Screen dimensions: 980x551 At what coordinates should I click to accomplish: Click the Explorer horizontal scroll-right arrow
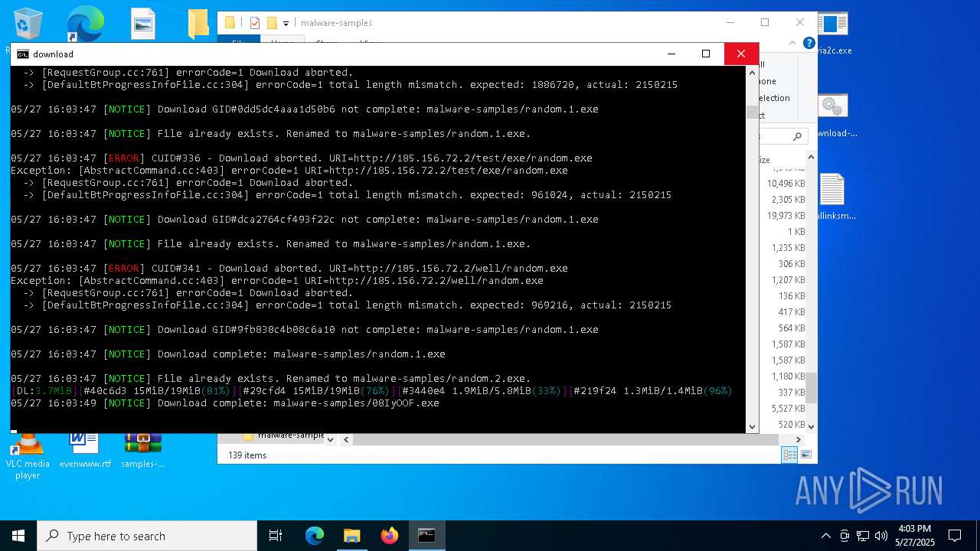pos(799,439)
